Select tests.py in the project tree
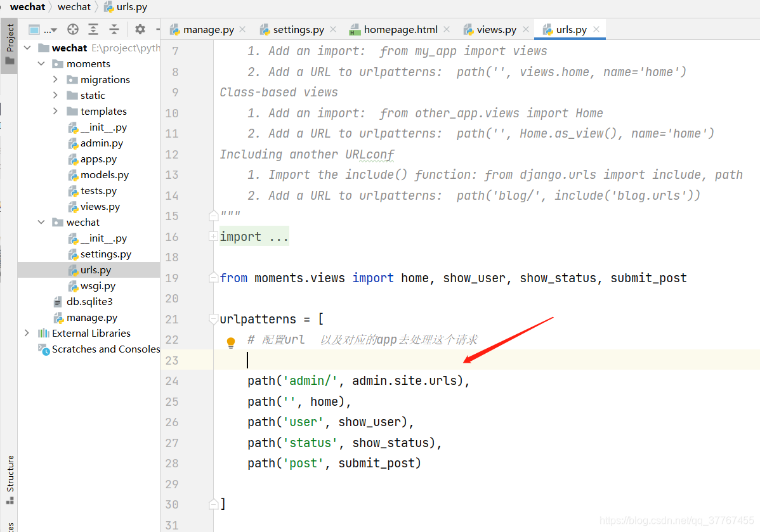 point(98,190)
